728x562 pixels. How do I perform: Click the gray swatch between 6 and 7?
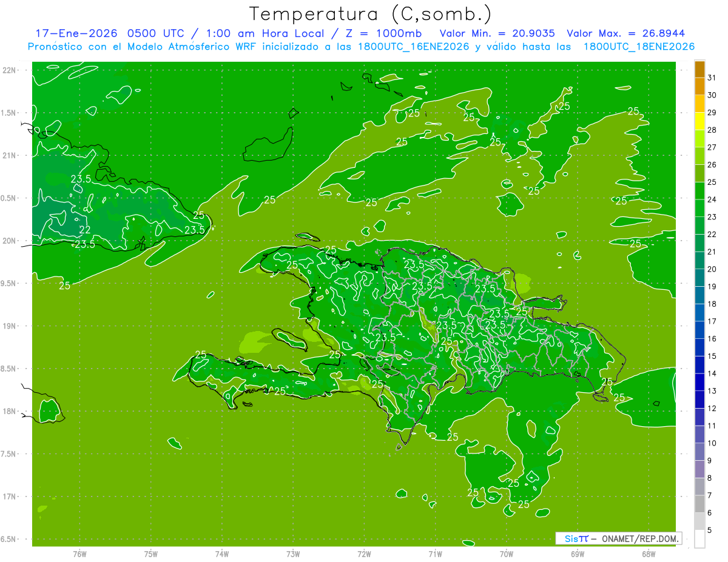coord(699,504)
